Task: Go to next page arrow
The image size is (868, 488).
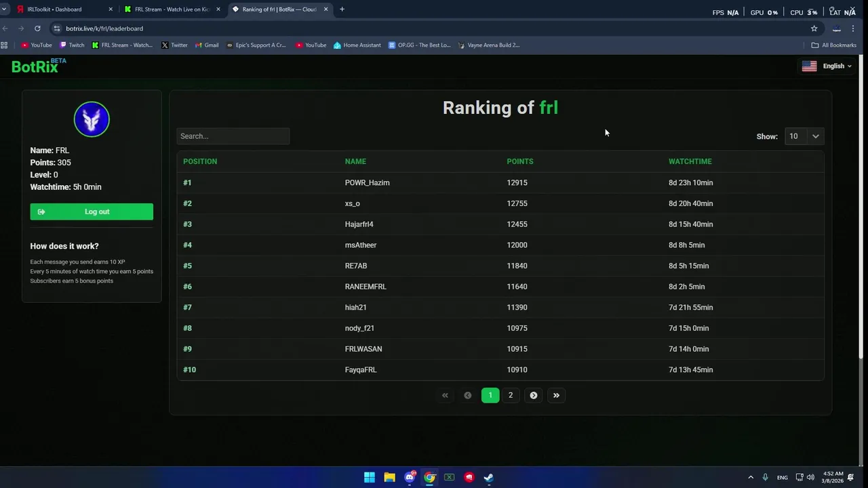Action: 534,395
